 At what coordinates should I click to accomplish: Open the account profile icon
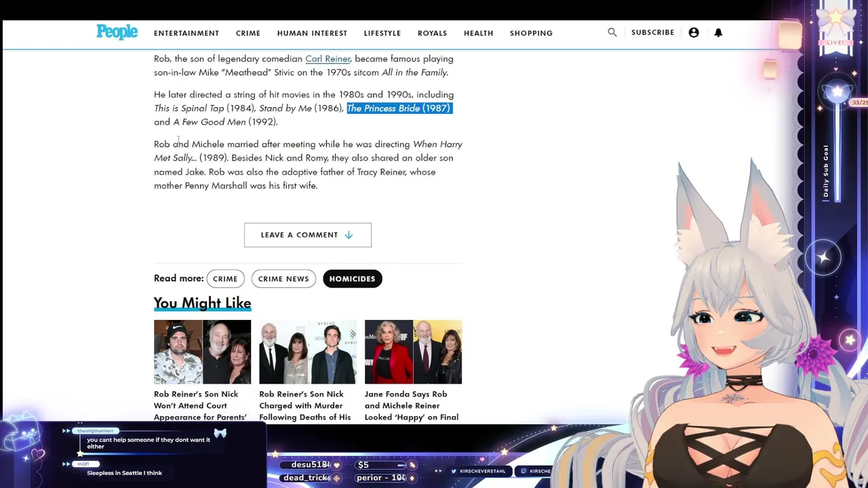pos(694,33)
